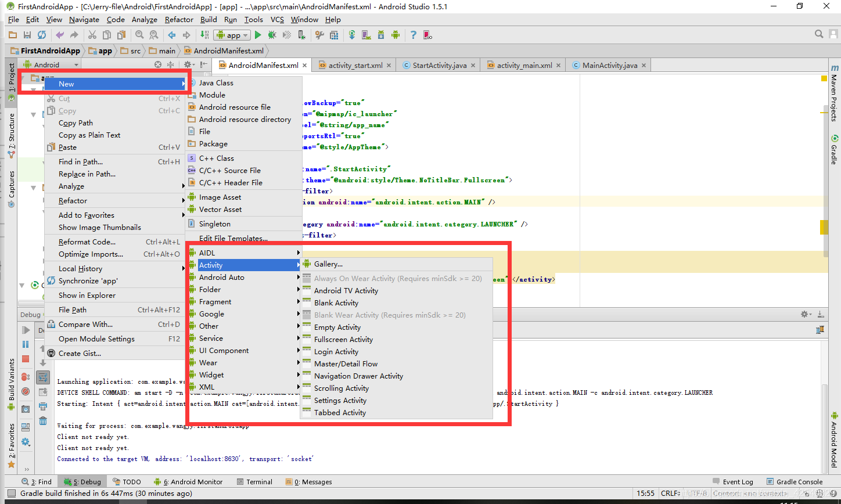Open Project Structure from toolbar
This screenshot has width=841, height=504.
point(335,35)
